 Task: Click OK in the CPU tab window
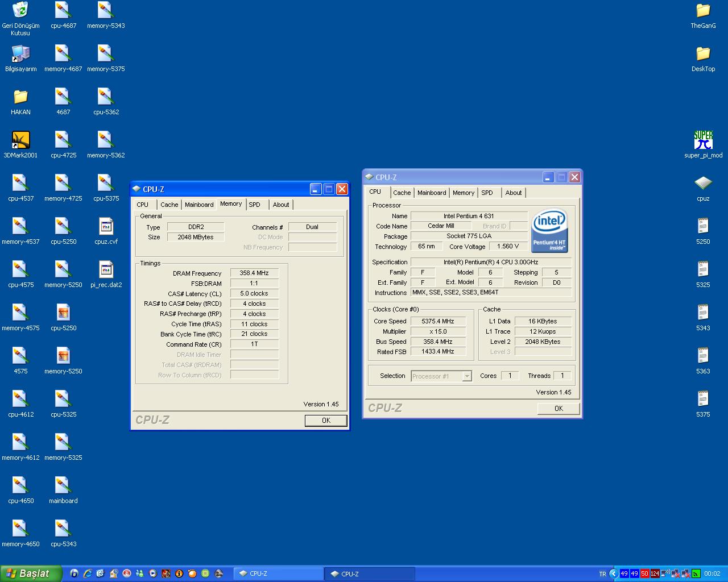coord(559,409)
